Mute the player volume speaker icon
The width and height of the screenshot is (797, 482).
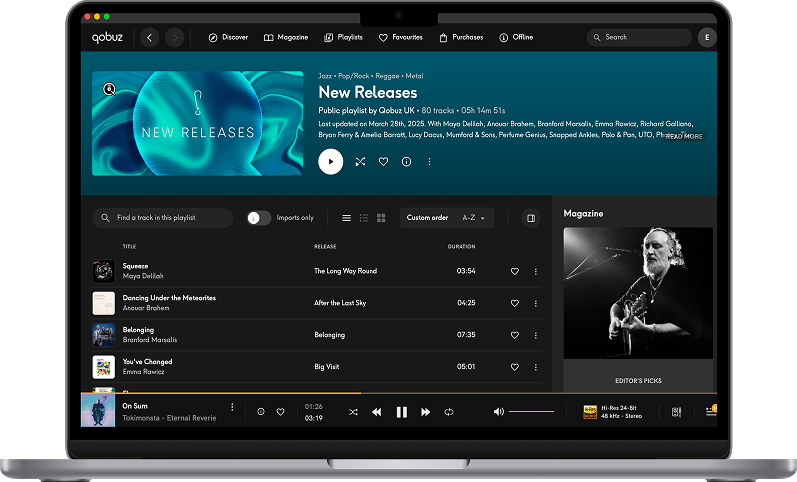pyautogui.click(x=499, y=411)
